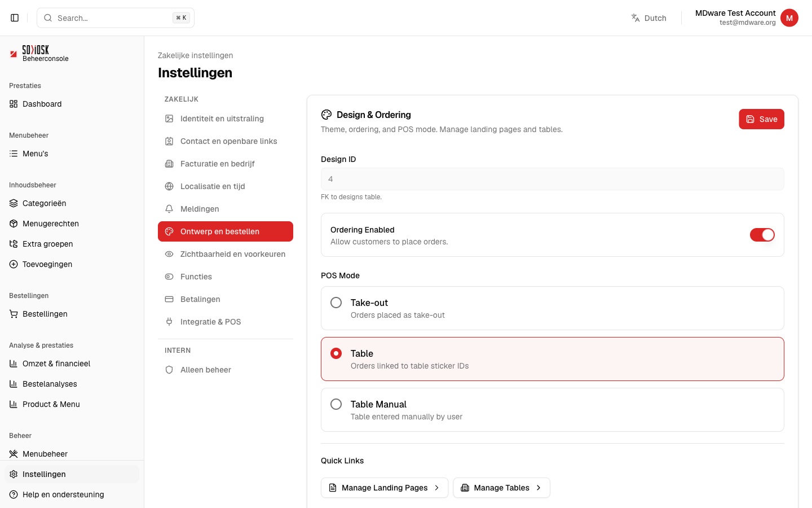Open Alleen beheer internal section
The width and height of the screenshot is (812, 508).
tap(226, 370)
